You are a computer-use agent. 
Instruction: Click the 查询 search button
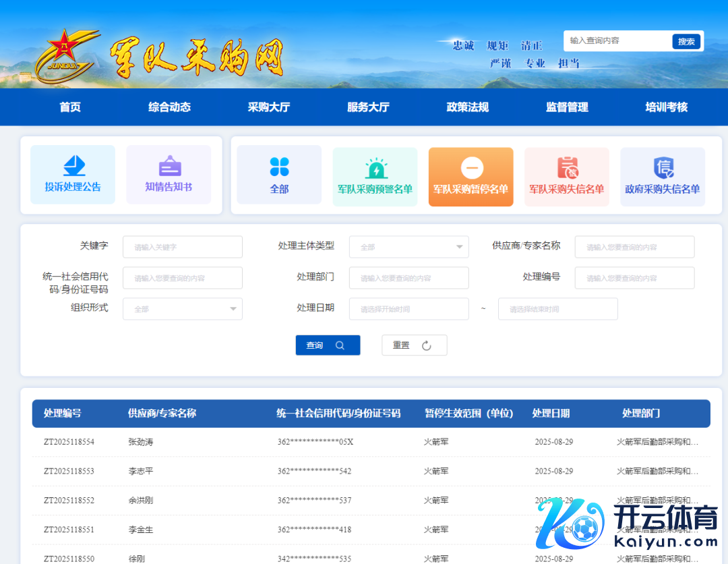(328, 345)
